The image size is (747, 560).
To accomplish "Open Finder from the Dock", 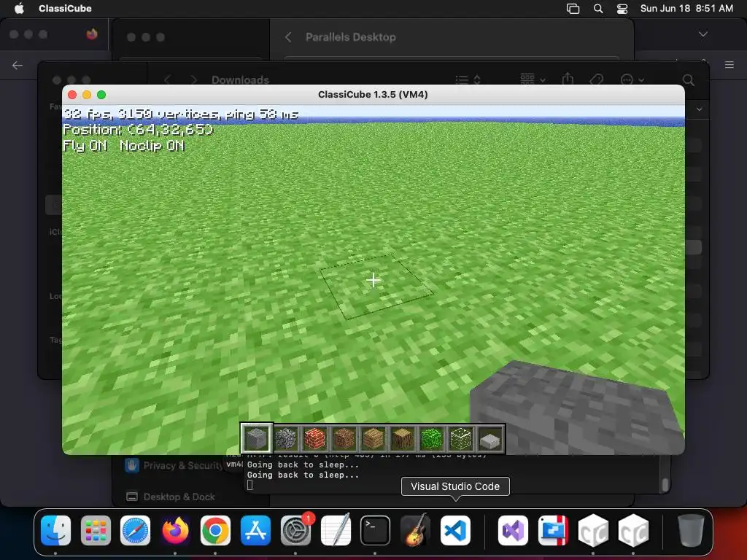I will (55, 531).
